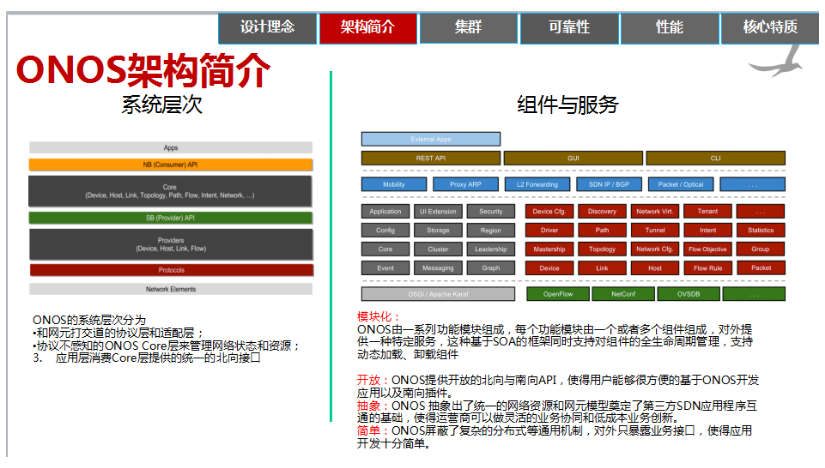The width and height of the screenshot is (825, 468).
Task: Click the Network Virt. box
Action: pos(655,211)
